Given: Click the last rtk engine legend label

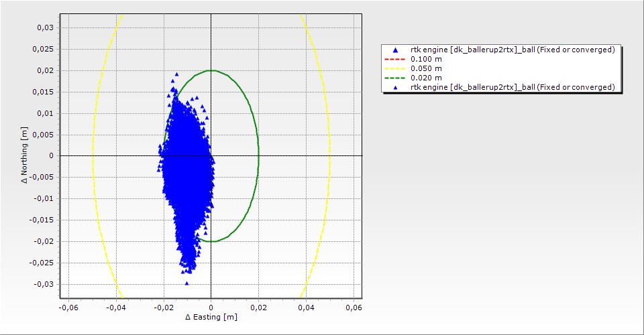Looking at the screenshot, I should [x=513, y=87].
